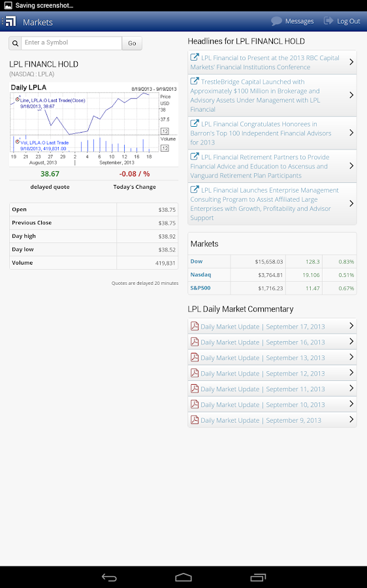This screenshot has width=367, height=588.
Task: Tap the Log Out arrow icon
Action: (x=328, y=21)
